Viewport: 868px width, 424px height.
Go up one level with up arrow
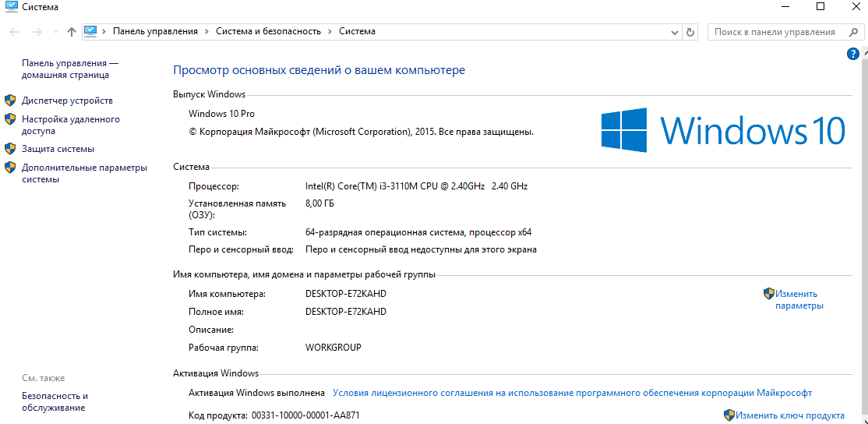click(71, 32)
